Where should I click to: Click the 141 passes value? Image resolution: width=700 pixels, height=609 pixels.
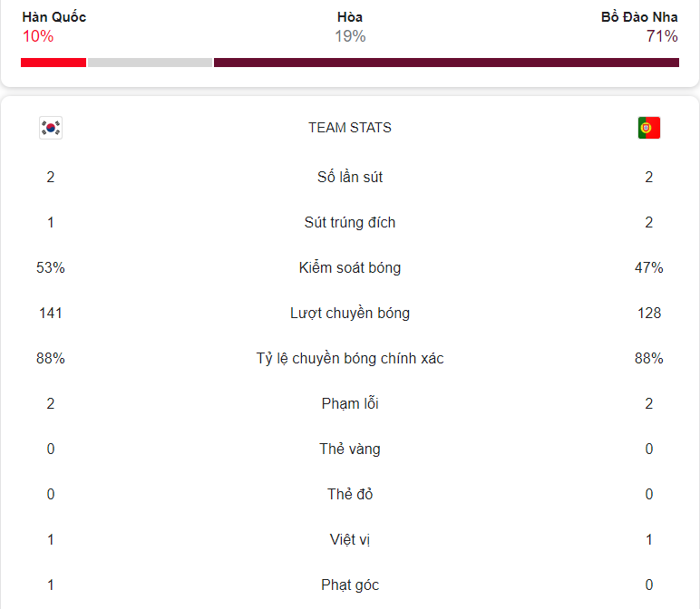tap(51, 313)
